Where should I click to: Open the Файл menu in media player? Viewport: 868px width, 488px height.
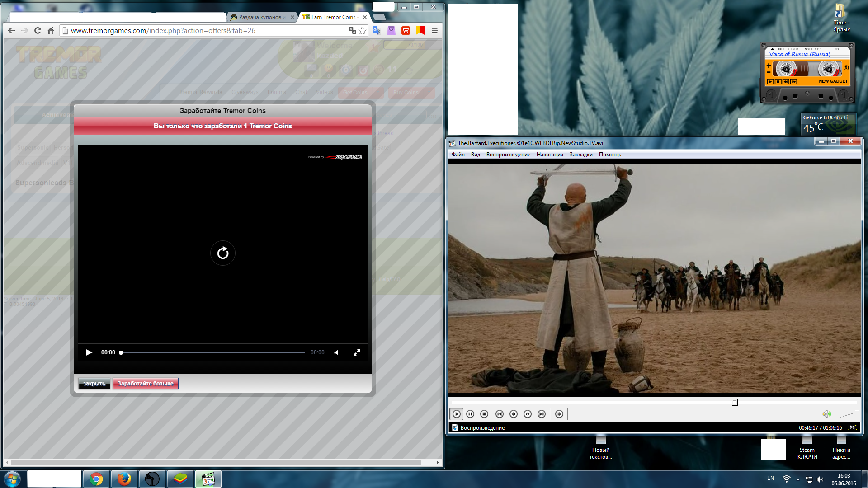pos(458,155)
